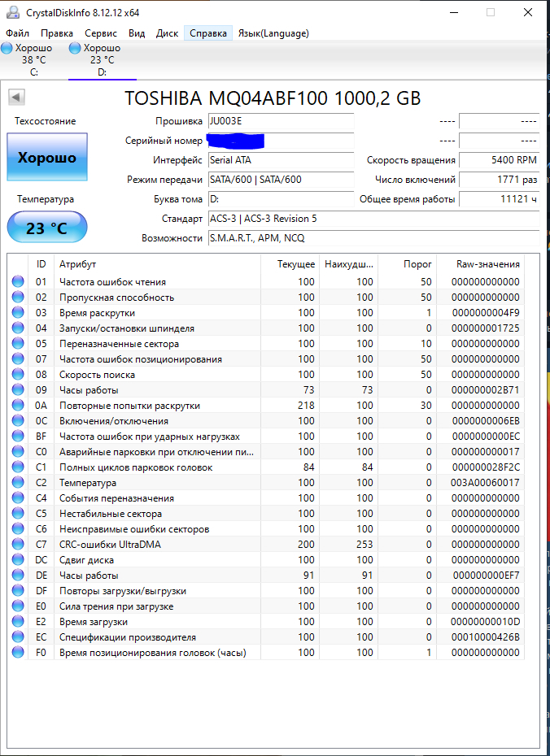Open the Сервис menu
550x756 pixels.
[101, 33]
